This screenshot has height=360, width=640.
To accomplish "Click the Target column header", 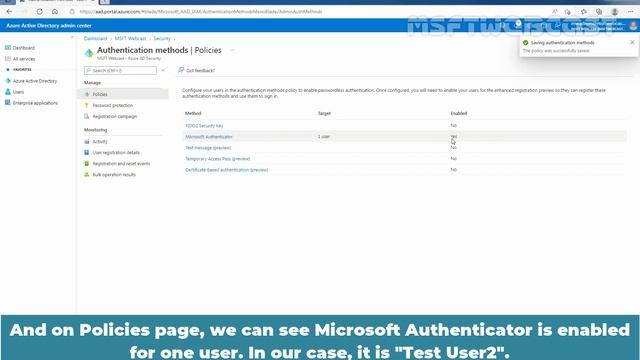I will pyautogui.click(x=324, y=113).
